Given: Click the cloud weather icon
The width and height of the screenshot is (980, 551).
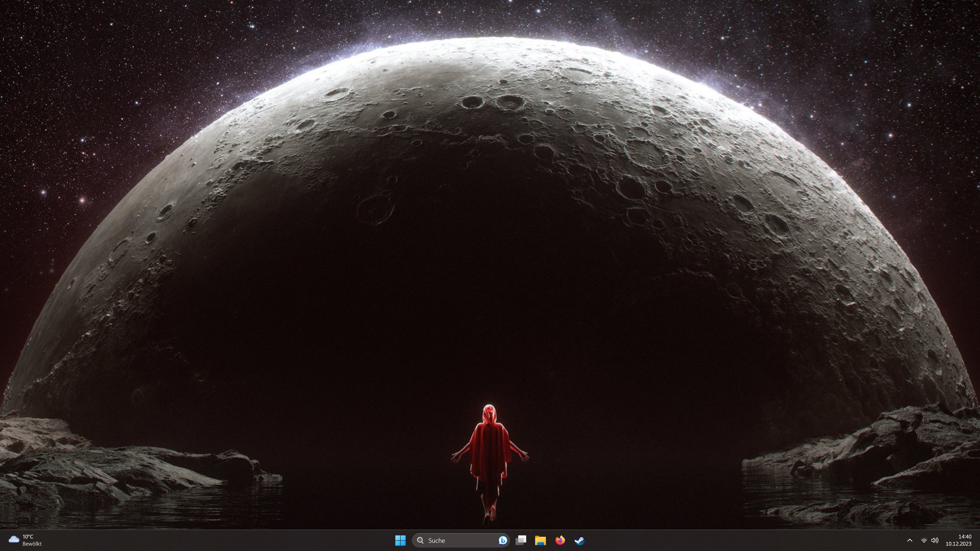Looking at the screenshot, I should point(14,539).
